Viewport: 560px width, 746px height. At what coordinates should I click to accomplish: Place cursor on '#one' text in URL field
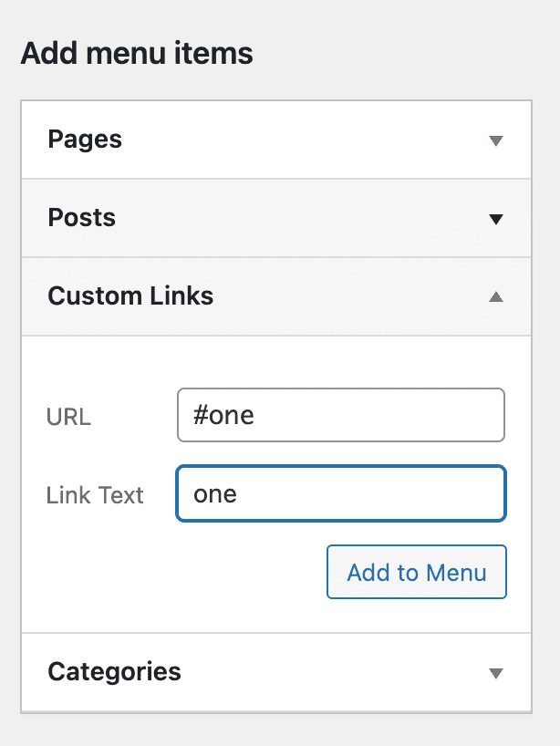coord(224,416)
